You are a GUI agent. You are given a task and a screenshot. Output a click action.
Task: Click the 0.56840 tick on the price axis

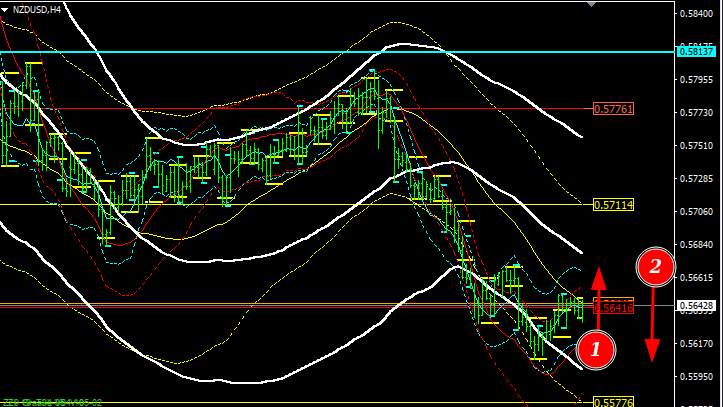click(696, 244)
